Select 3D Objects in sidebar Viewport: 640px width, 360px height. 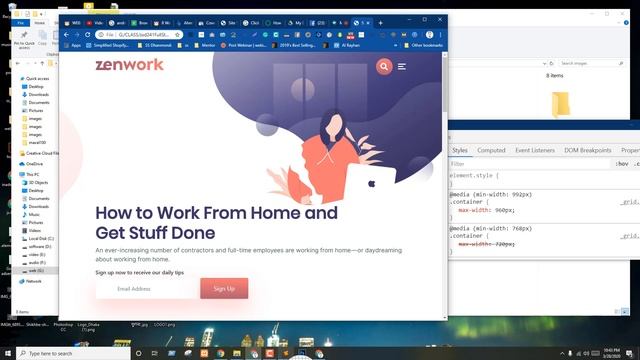pos(35,182)
